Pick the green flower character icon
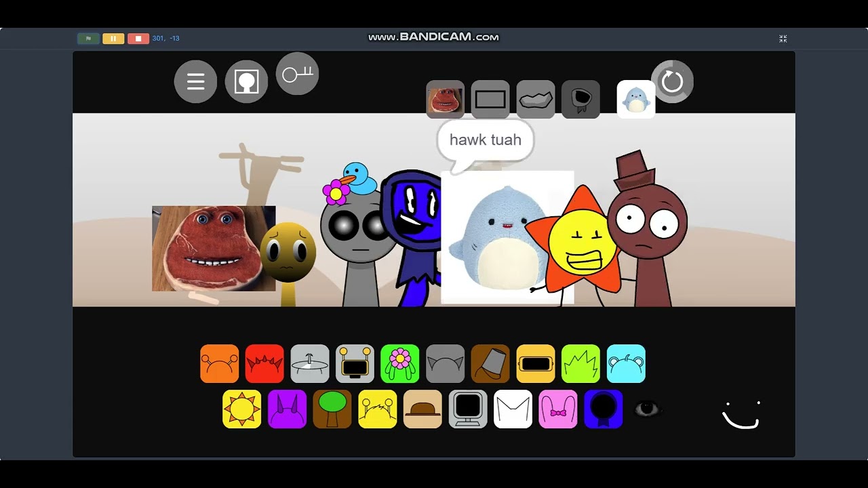The width and height of the screenshot is (868, 488). point(400,364)
